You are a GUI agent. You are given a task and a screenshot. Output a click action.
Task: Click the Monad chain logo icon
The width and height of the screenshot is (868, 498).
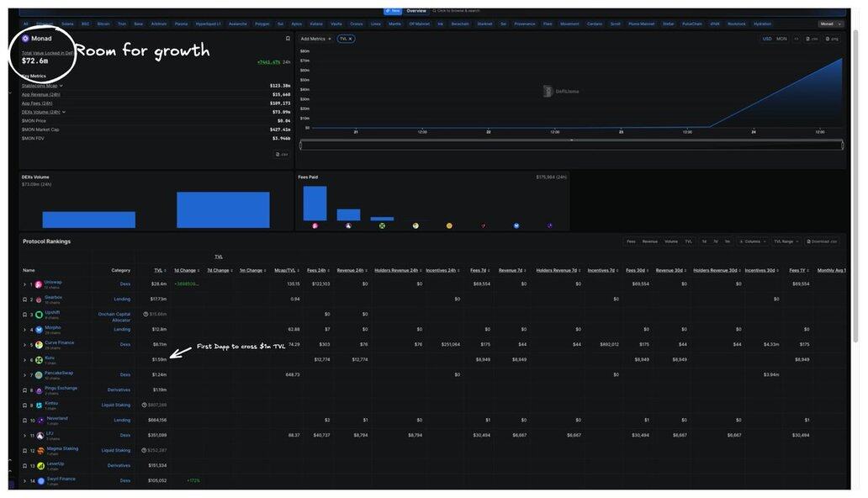[25, 39]
